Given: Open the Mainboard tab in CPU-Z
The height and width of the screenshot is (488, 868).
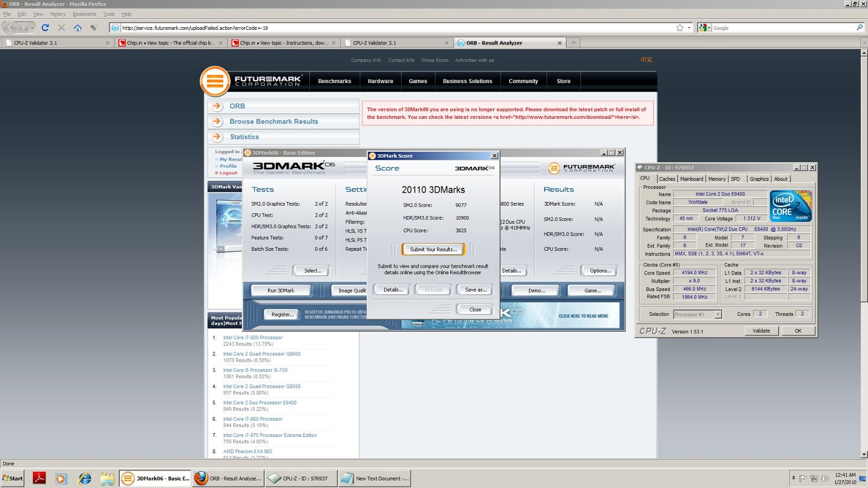Looking at the screenshot, I should point(691,179).
